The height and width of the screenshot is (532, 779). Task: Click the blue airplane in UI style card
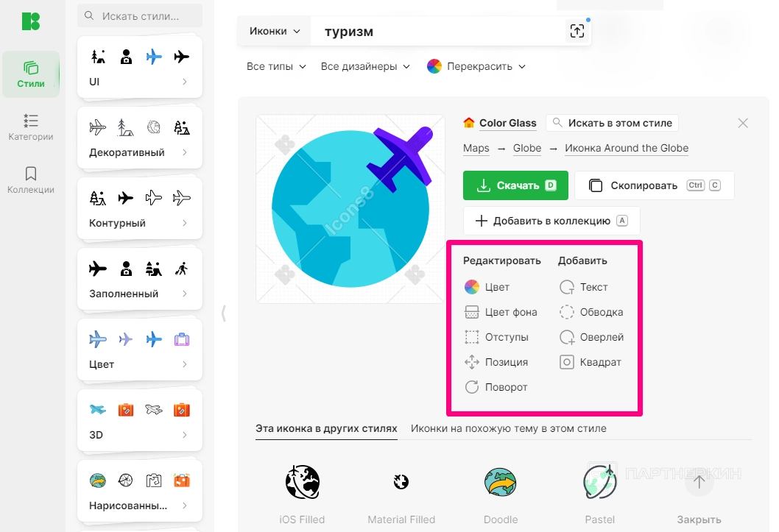click(x=154, y=57)
